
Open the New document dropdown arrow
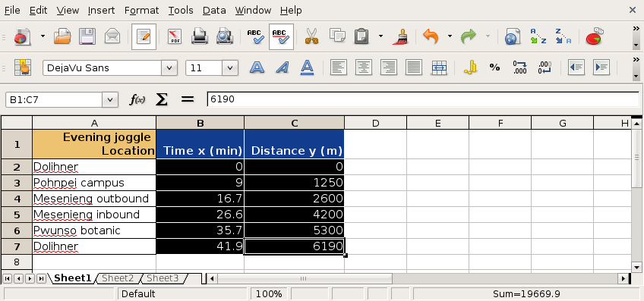tap(43, 36)
